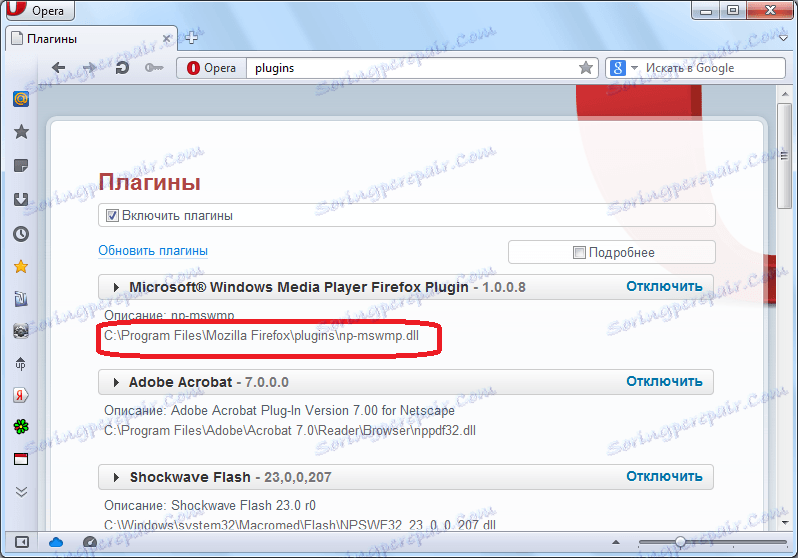This screenshot has width=798, height=558.
Task: Disable the Shockwave Flash plugin
Action: pyautogui.click(x=664, y=477)
